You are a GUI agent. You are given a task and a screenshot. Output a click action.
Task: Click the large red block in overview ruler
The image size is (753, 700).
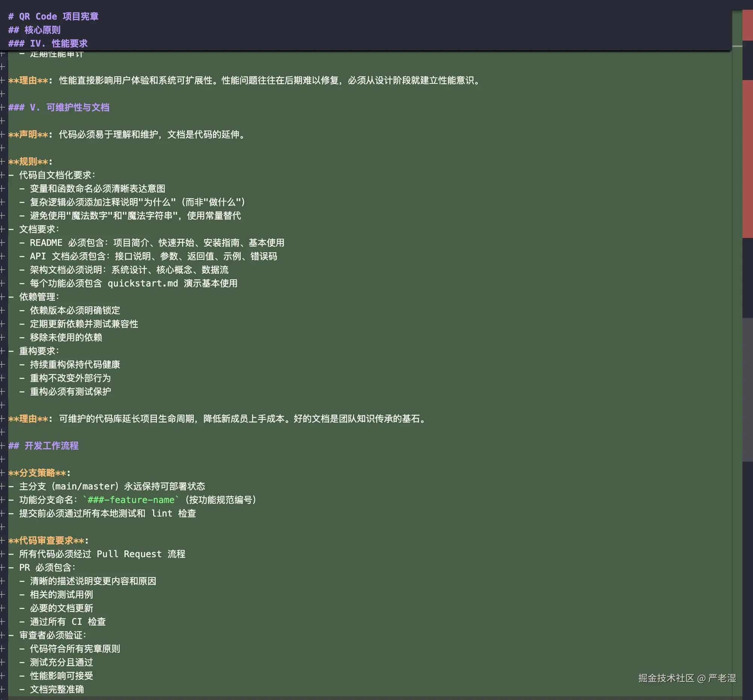pos(747,159)
